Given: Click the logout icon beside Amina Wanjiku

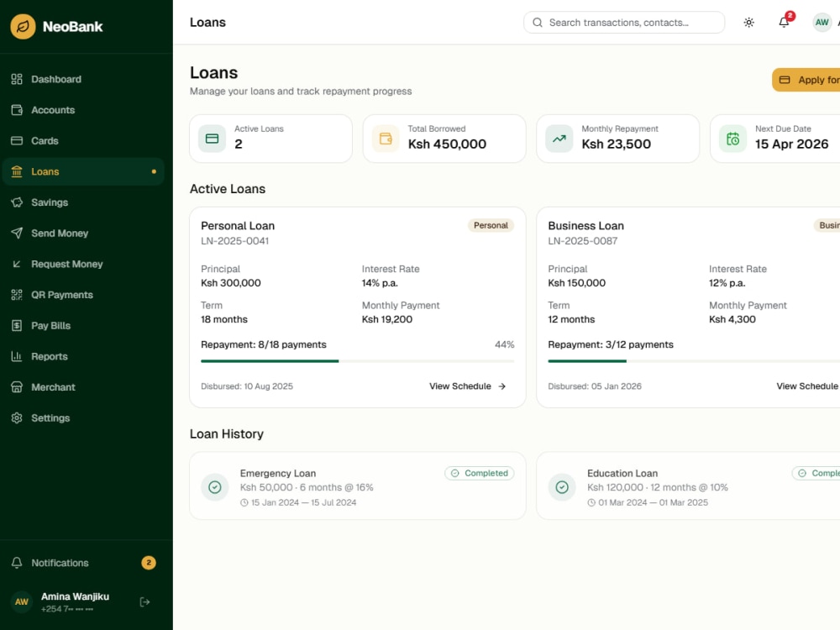Looking at the screenshot, I should [x=144, y=602].
